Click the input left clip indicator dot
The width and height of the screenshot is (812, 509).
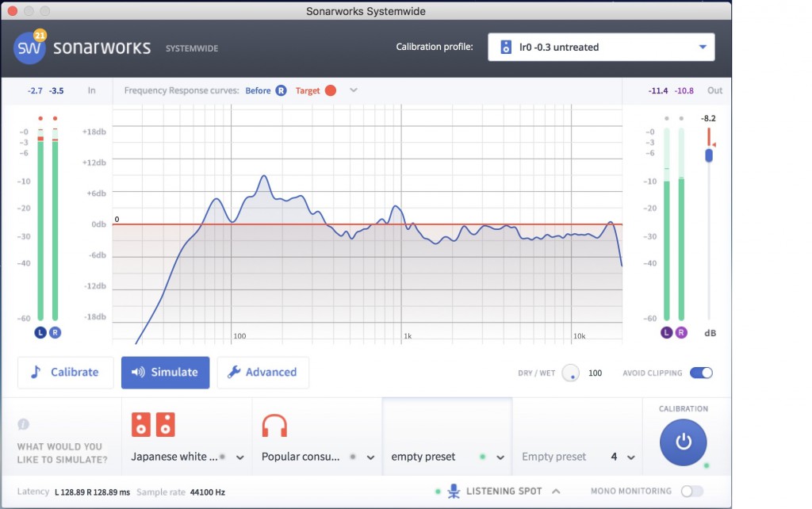(x=40, y=119)
